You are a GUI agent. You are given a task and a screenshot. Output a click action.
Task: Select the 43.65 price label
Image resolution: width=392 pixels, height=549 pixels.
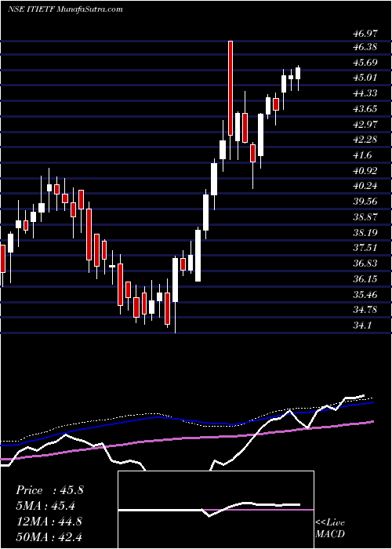tap(365, 109)
